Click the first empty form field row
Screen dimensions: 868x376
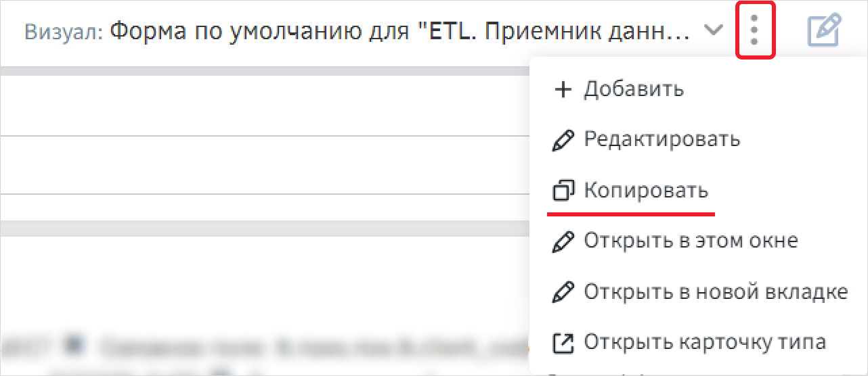click(264, 105)
